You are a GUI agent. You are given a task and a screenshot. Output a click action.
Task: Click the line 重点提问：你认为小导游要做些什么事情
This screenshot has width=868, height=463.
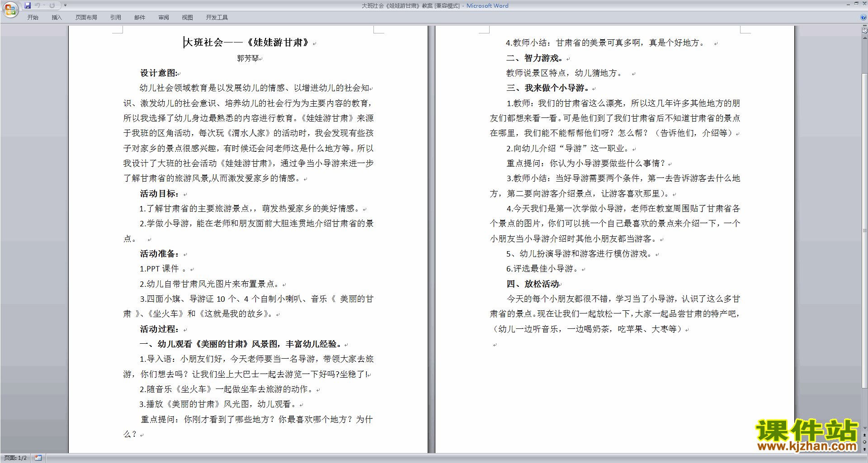[x=586, y=164]
